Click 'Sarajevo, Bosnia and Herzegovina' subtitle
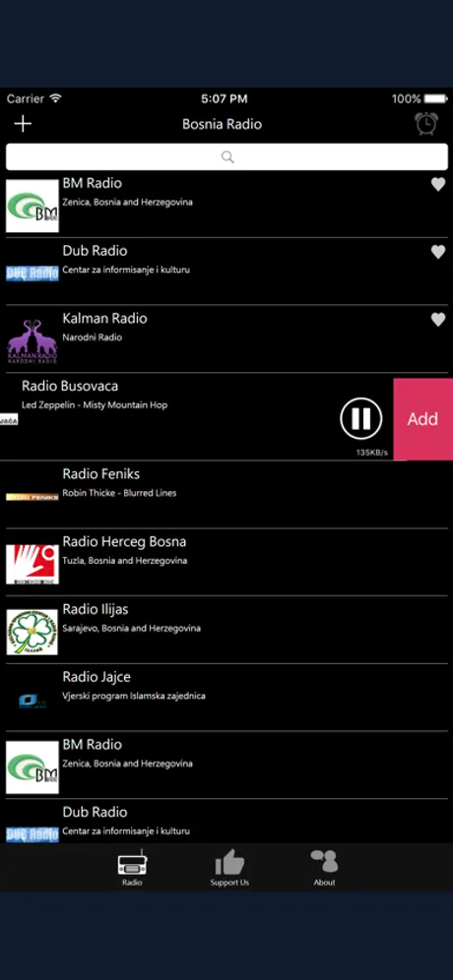The image size is (453, 980). tap(131, 628)
